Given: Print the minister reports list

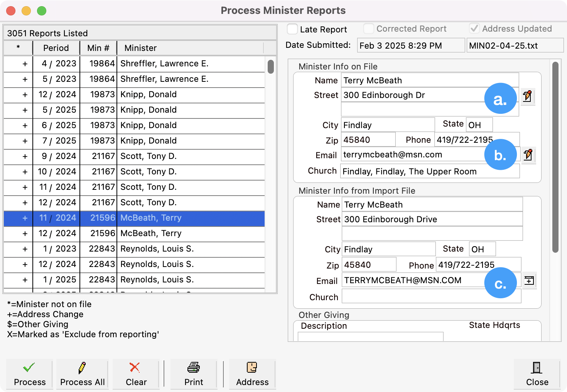Looking at the screenshot, I should click(x=193, y=374).
